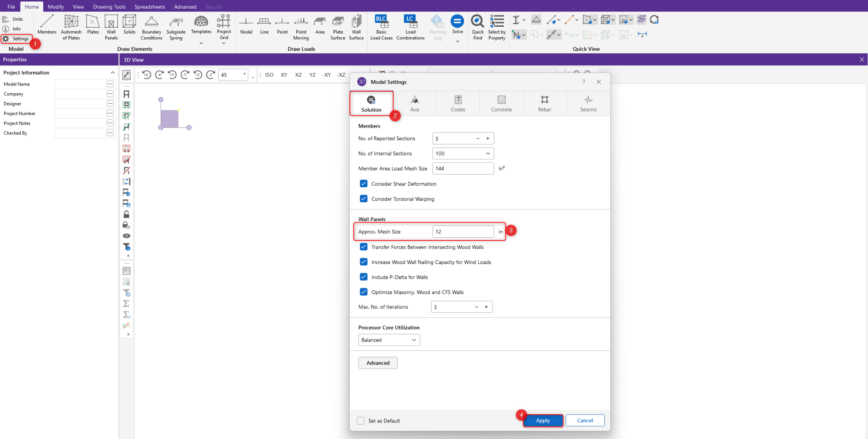
Task: Select the Wall Panels tool
Action: tap(111, 27)
